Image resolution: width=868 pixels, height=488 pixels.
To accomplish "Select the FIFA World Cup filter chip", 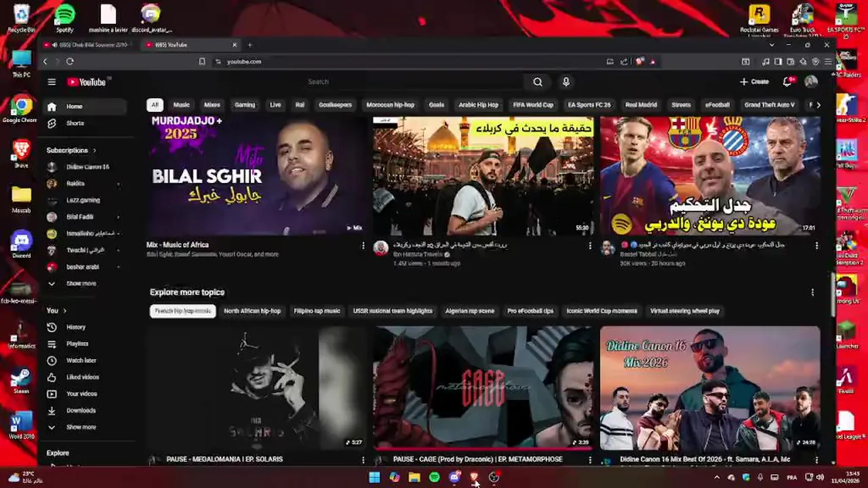I will point(533,105).
